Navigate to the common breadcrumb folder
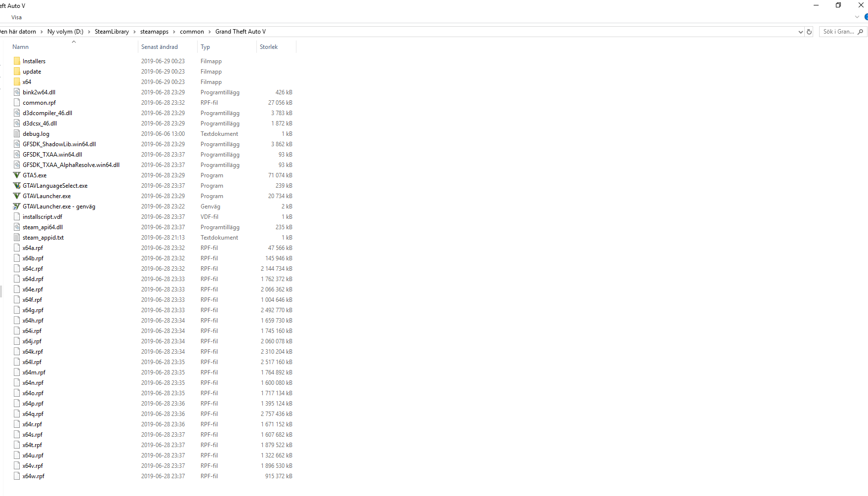Viewport: 868px width, 496px height. (x=192, y=32)
